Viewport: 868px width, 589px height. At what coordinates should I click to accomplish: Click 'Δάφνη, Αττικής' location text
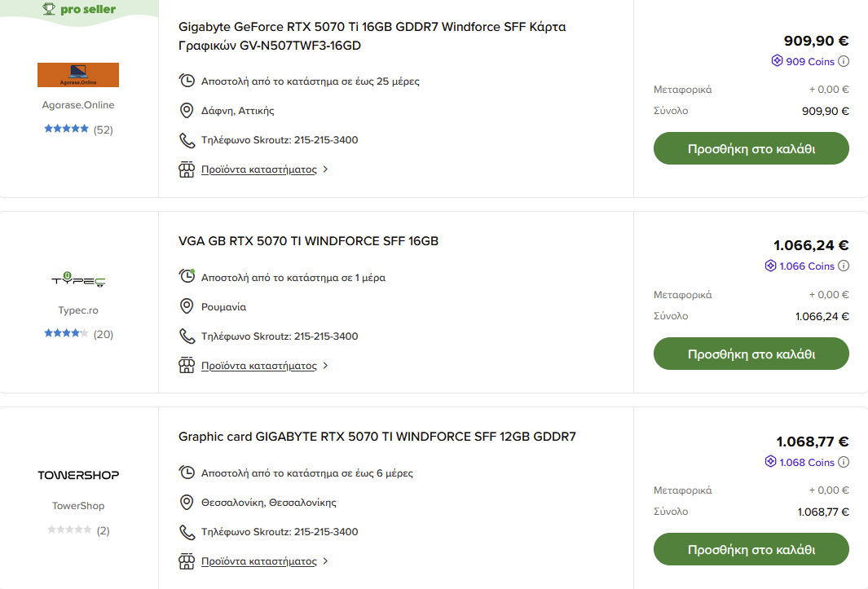click(237, 111)
